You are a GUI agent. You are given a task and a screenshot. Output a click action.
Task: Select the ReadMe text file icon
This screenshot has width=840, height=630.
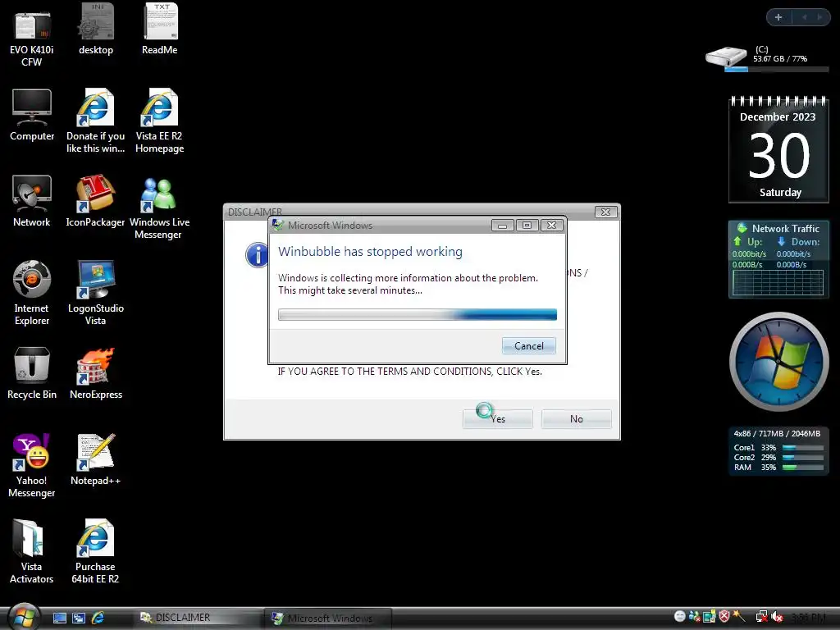click(x=160, y=30)
